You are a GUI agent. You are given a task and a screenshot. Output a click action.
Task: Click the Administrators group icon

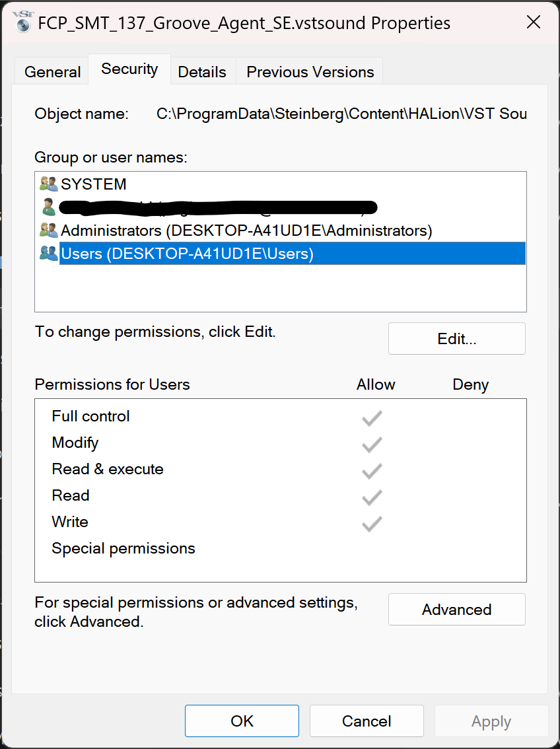click(48, 230)
